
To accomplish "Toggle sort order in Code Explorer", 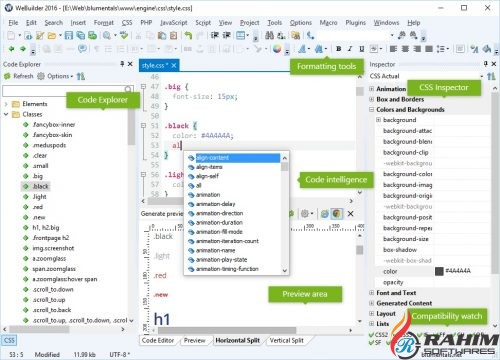I will coord(81,76).
